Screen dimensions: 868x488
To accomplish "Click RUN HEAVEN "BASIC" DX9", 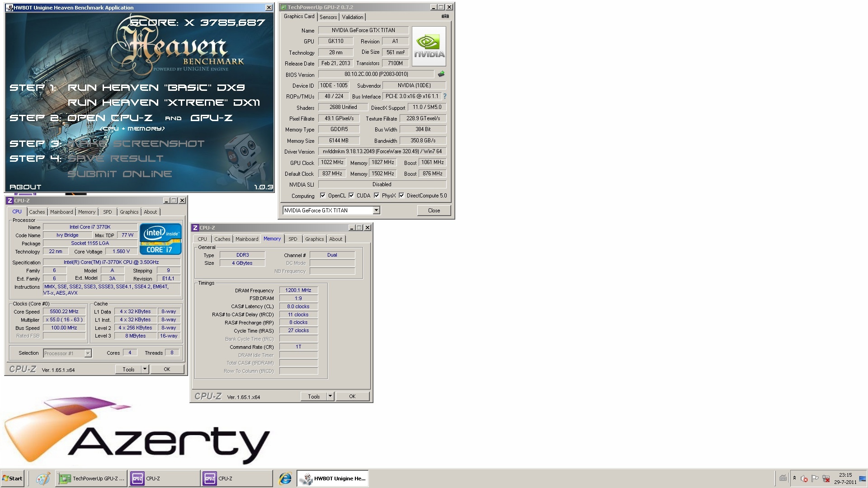I will click(x=156, y=87).
